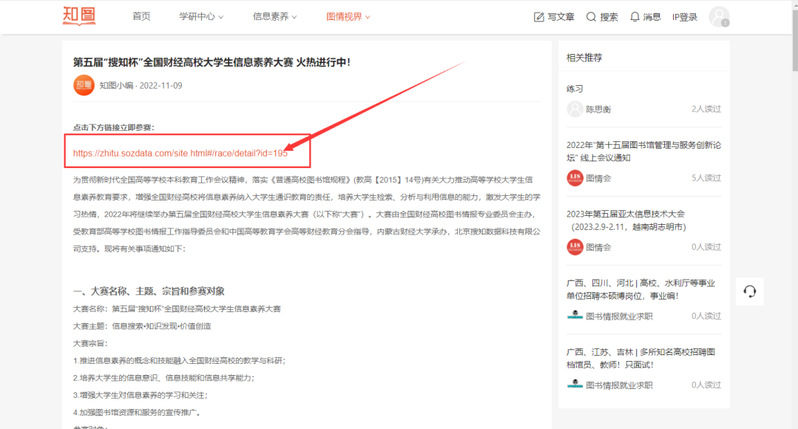Click 2人读过 read count
Screen dimensions: 798x429
[x=706, y=109]
